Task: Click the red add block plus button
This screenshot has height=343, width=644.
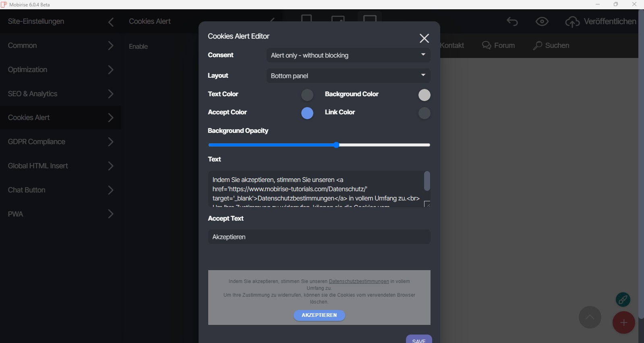Action: [623, 322]
